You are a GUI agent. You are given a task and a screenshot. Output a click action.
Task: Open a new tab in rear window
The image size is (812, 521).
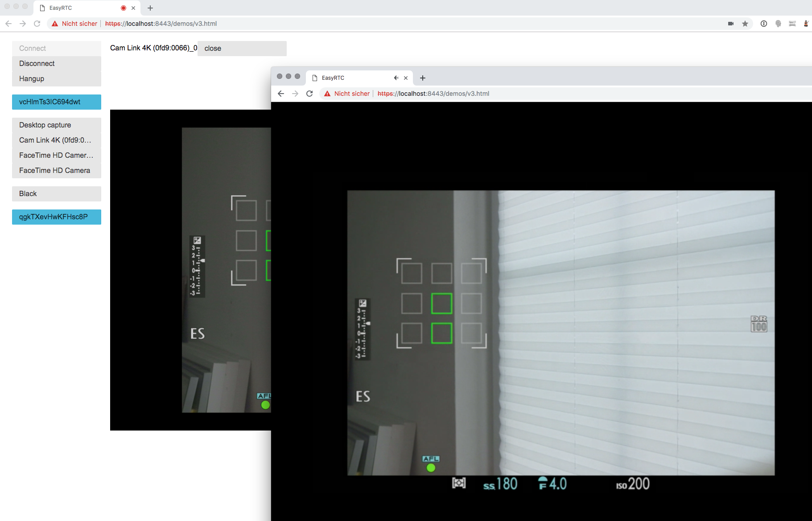pos(150,8)
